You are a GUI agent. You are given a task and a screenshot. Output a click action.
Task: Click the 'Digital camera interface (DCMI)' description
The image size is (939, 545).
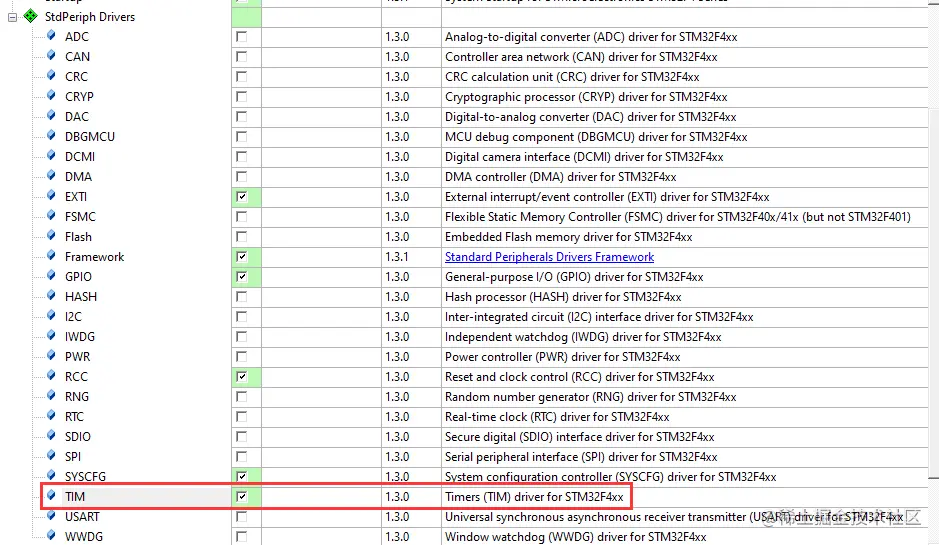click(584, 157)
